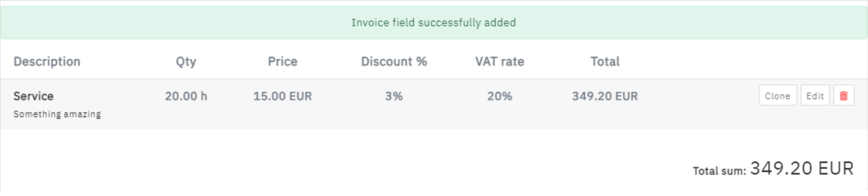Click the 20.00 h quantity value
The height and width of the screenshot is (196, 868).
(186, 96)
